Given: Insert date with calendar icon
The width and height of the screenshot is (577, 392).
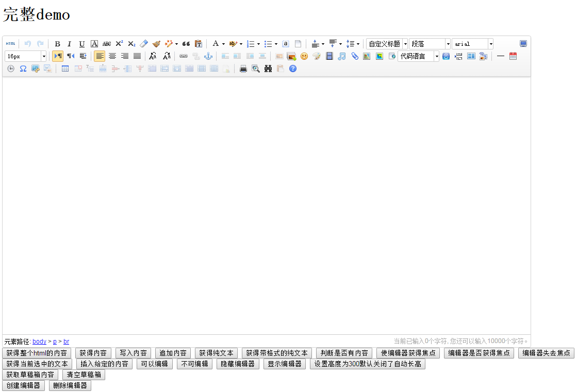Looking at the screenshot, I should point(513,56).
